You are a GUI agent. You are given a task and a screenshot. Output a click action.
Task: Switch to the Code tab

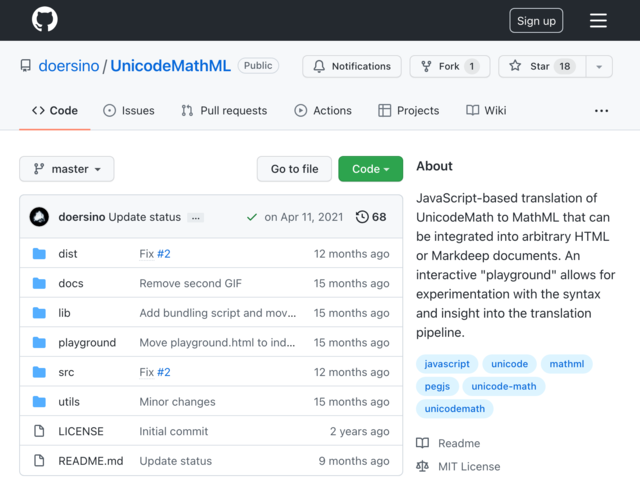[x=55, y=111]
